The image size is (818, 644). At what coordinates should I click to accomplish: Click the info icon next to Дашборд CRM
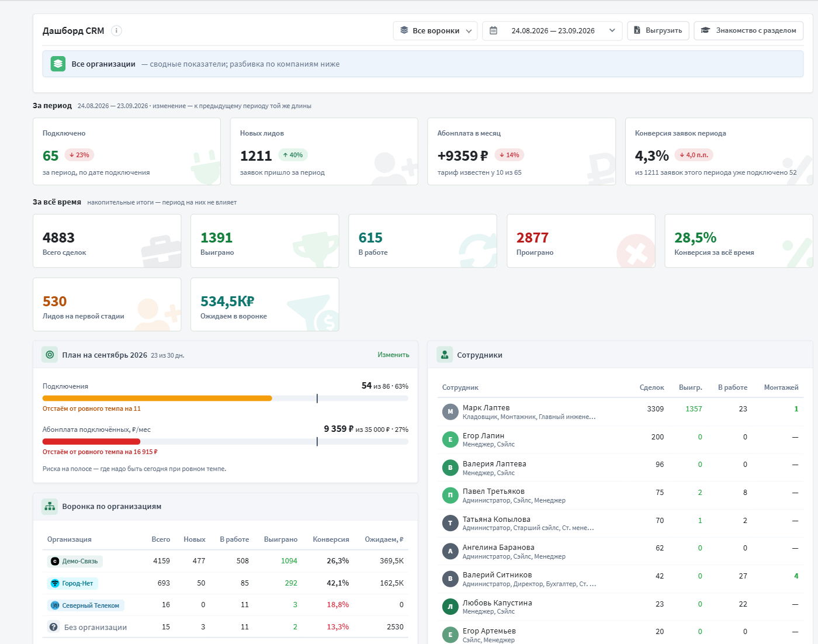tap(116, 30)
